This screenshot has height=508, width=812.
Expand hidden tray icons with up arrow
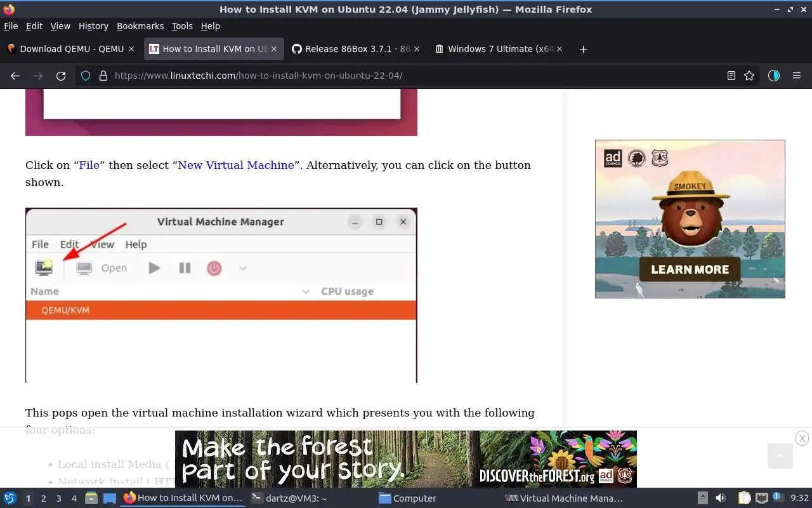click(703, 498)
